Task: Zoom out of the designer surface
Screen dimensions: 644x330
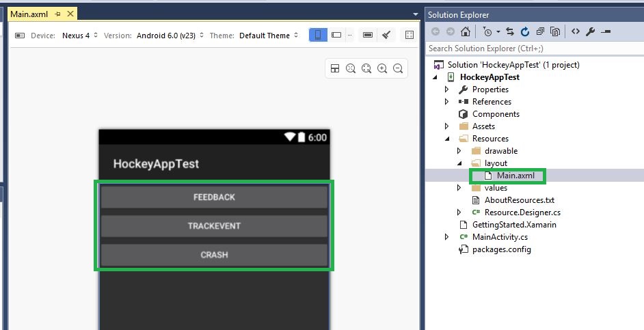Action: 398,68
